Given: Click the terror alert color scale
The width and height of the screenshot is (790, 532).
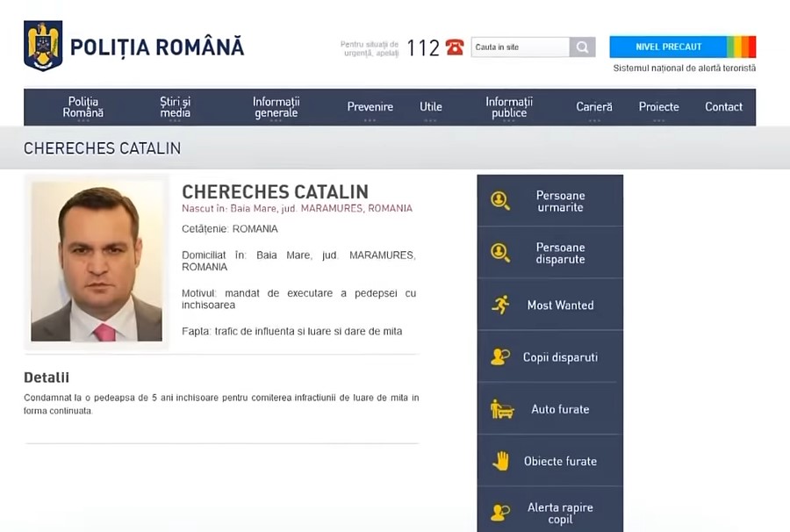Looking at the screenshot, I should click(741, 47).
